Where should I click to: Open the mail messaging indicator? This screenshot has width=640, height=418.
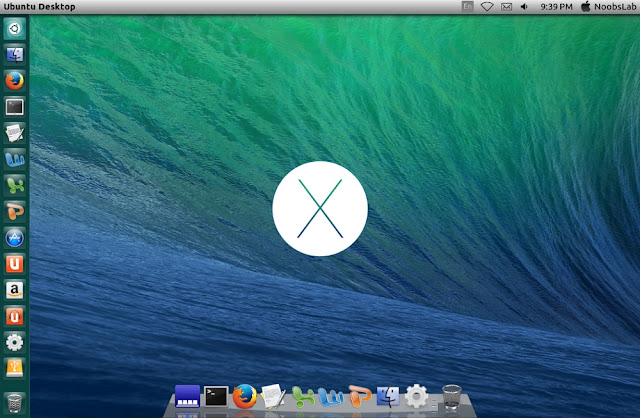click(507, 7)
